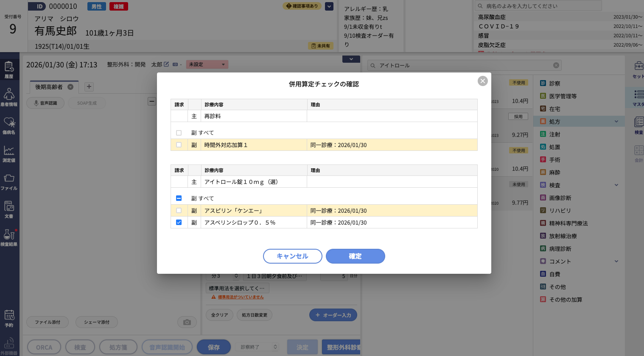The width and height of the screenshot is (644, 356).
Task: Focus the 病名のよみ search input field
Action: (x=538, y=6)
